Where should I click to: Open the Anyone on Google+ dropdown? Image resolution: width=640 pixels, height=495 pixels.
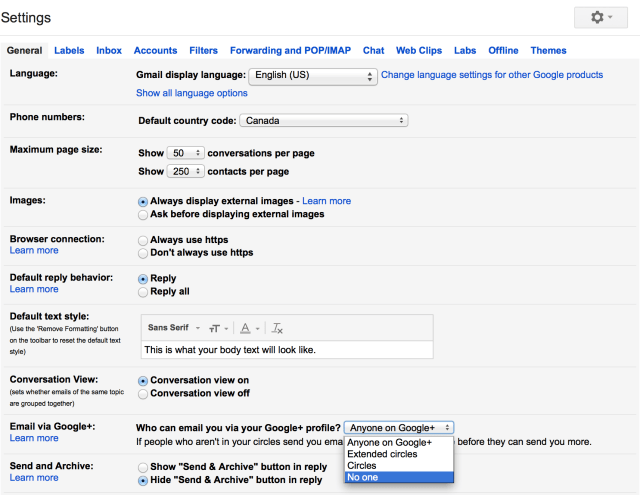pyautogui.click(x=399, y=428)
